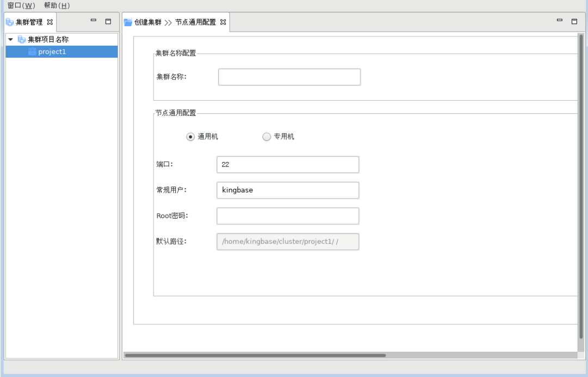Click the 端口 field containing 22
Image resolution: width=588 pixels, height=377 pixels.
(x=287, y=164)
